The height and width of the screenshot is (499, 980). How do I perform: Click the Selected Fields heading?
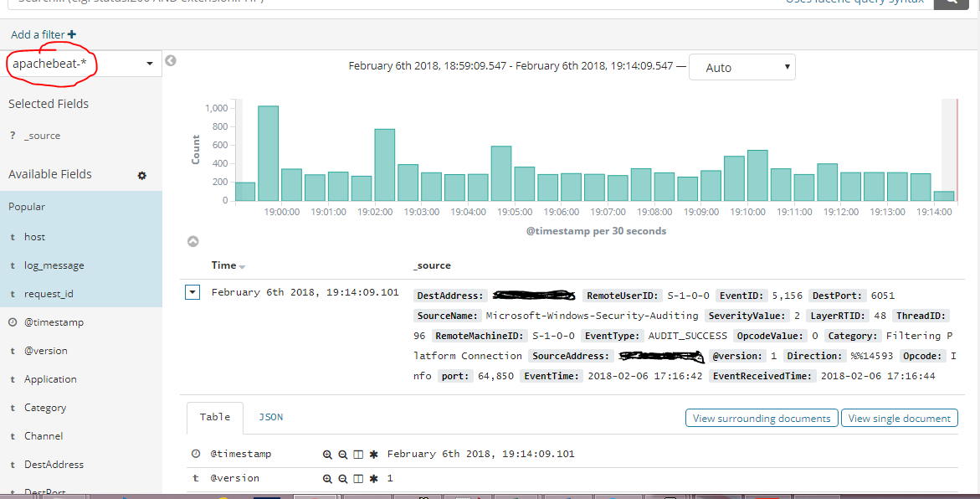[49, 104]
